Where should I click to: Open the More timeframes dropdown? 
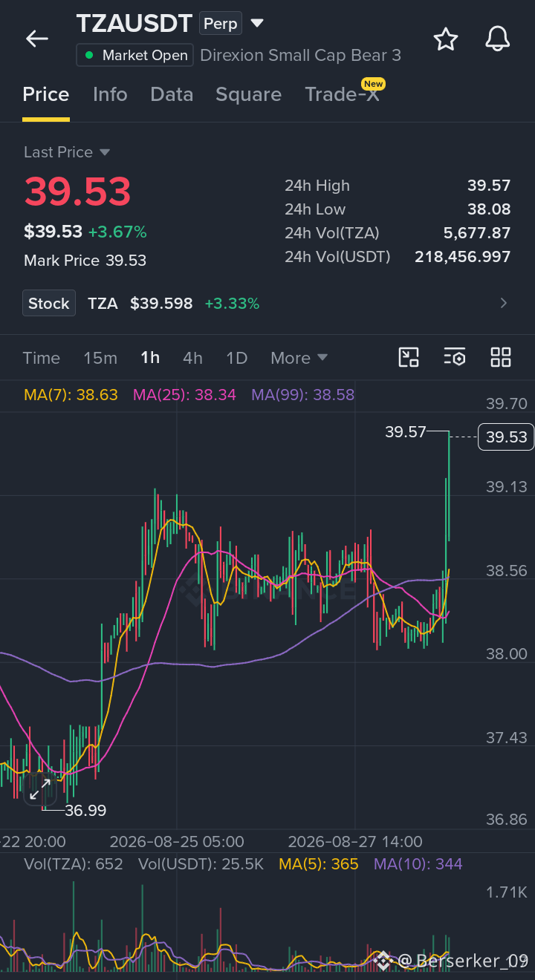point(299,358)
